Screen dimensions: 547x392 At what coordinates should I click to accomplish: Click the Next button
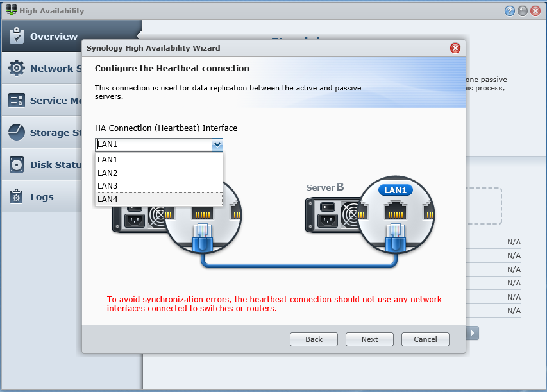point(369,339)
